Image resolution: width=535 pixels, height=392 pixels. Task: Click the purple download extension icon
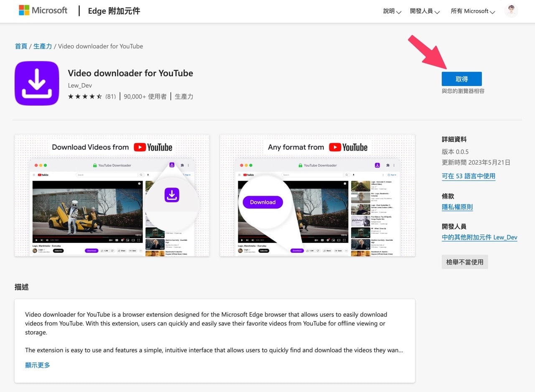(37, 83)
